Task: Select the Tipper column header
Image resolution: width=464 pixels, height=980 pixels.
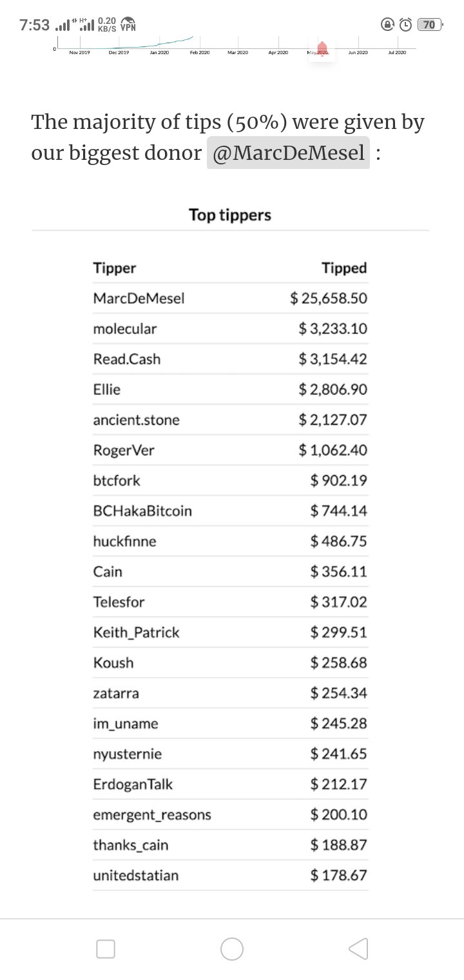Action: (115, 268)
